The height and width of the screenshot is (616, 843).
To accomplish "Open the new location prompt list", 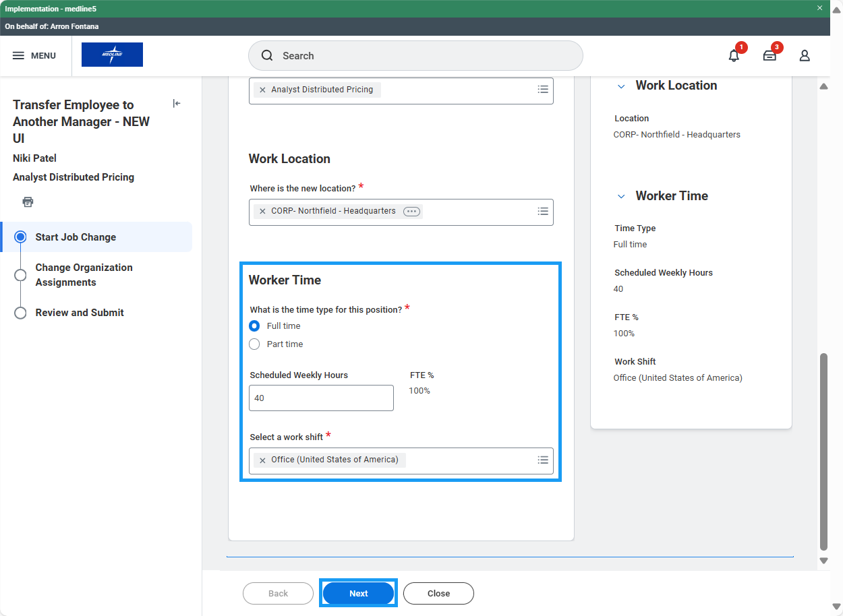I will tap(542, 212).
